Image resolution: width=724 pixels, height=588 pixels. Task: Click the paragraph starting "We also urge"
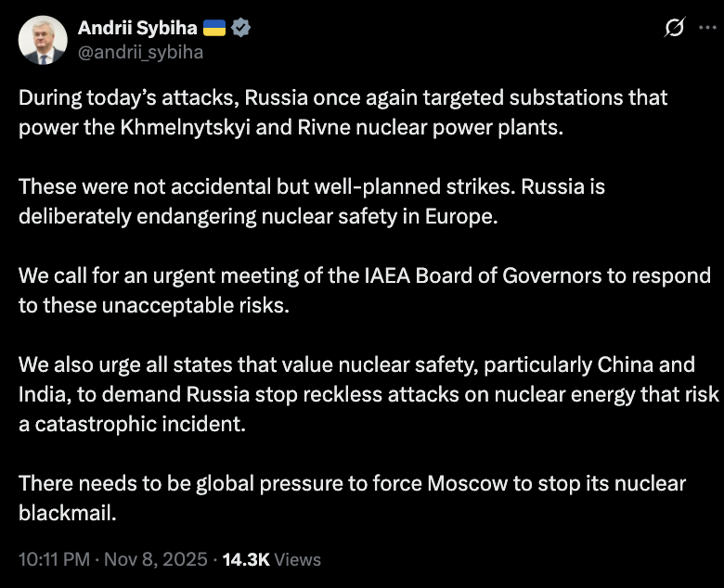[x=368, y=392]
